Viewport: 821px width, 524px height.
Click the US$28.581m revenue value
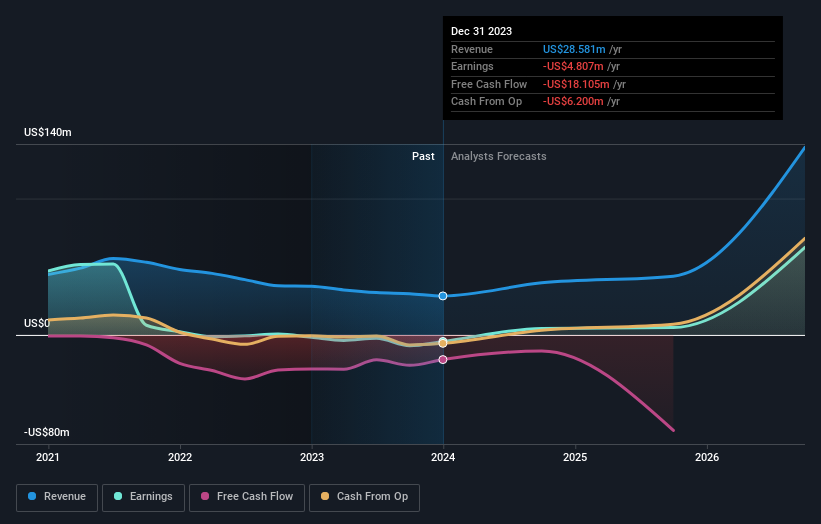point(574,49)
